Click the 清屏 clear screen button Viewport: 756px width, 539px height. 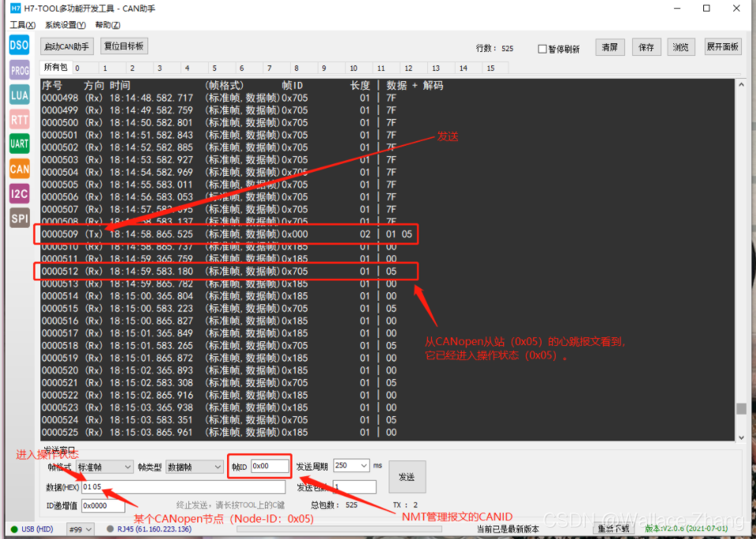[x=610, y=47]
